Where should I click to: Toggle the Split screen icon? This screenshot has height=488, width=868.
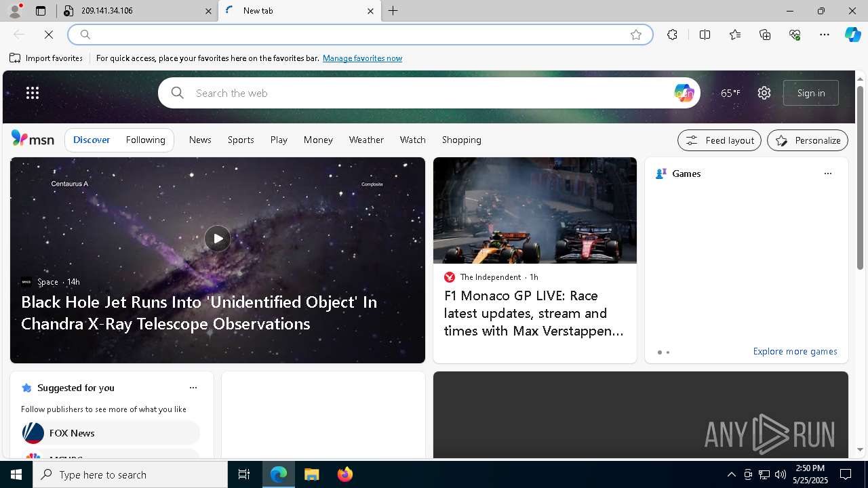point(705,35)
